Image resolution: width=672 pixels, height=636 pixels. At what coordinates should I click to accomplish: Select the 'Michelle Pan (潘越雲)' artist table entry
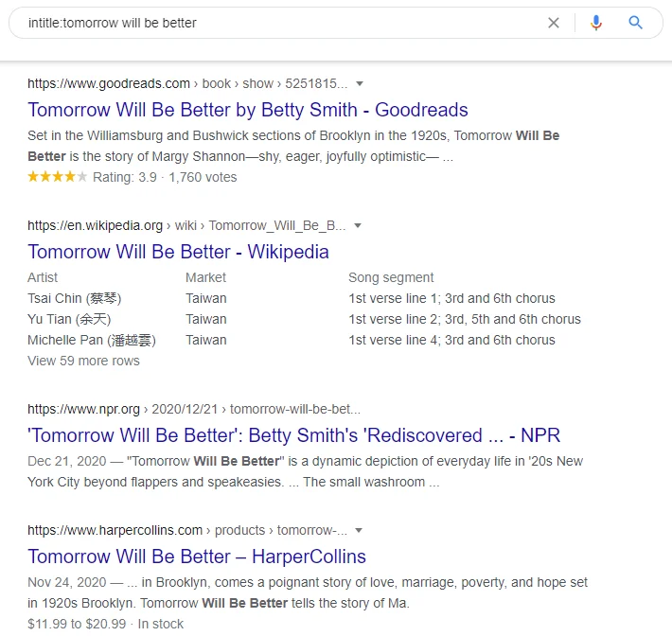pyautogui.click(x=92, y=340)
